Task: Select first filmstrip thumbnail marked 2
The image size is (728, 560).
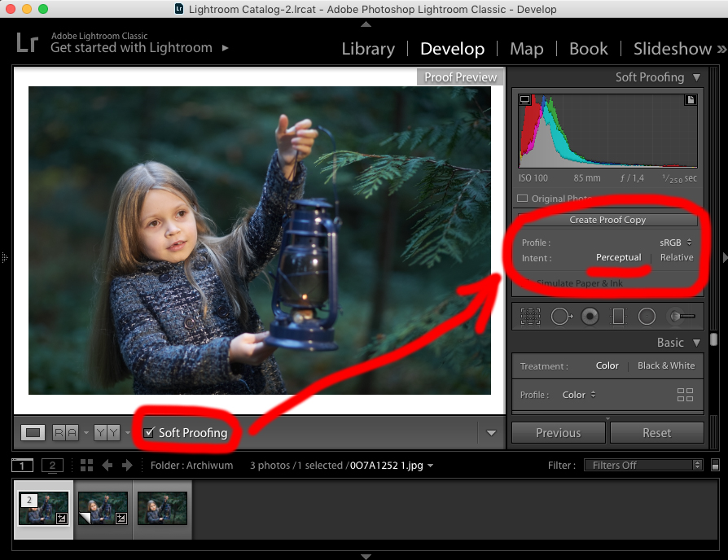Action: coord(44,509)
